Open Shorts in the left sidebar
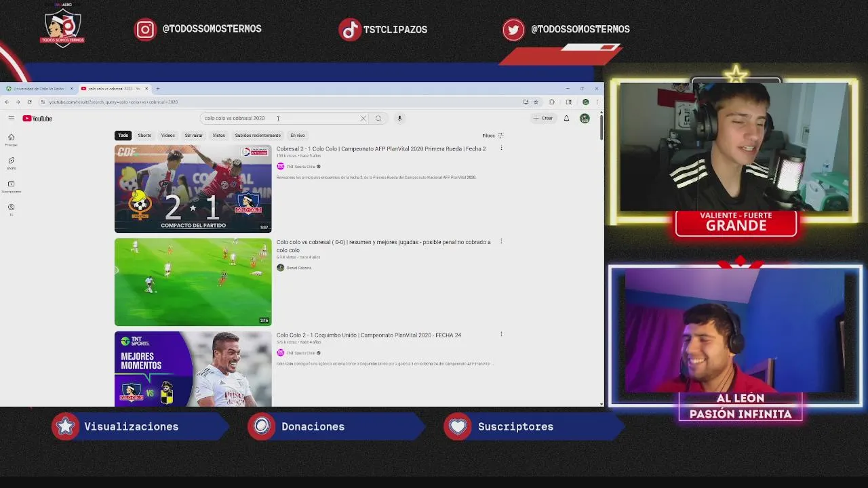The width and height of the screenshot is (868, 488). point(11,163)
